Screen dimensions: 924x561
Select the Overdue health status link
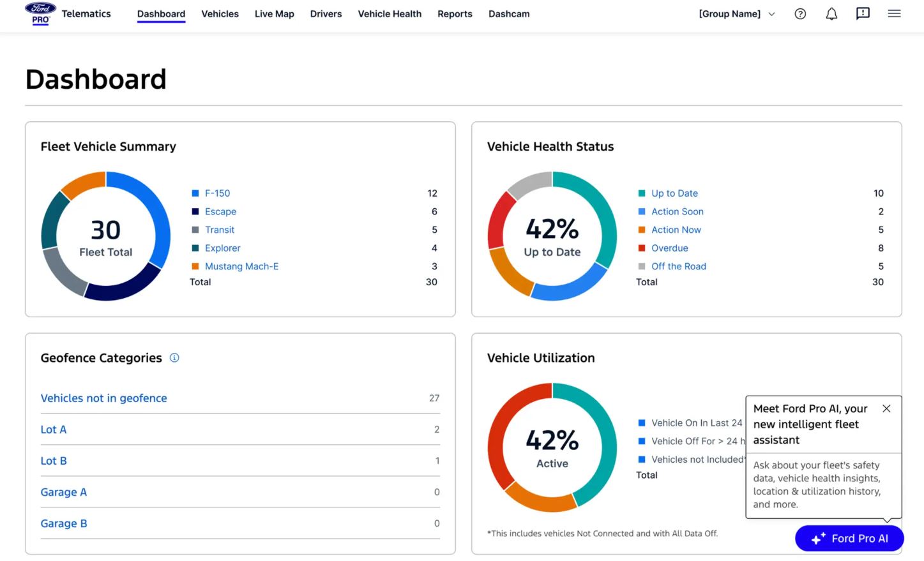669,248
